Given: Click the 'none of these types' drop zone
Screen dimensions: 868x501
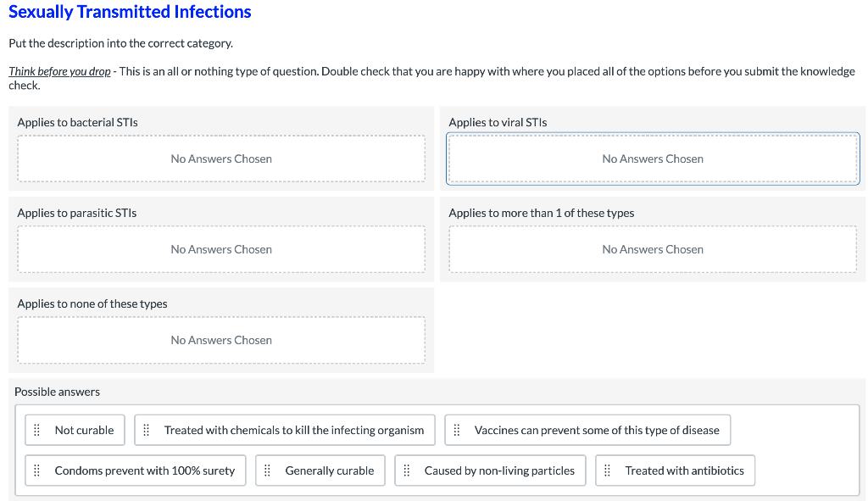Looking at the screenshot, I should [221, 340].
